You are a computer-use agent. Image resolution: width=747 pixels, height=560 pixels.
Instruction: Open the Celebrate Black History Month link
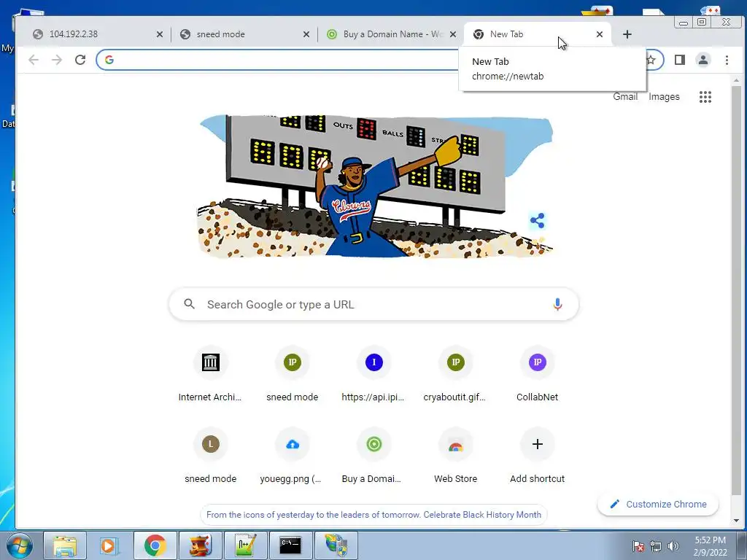click(x=373, y=515)
